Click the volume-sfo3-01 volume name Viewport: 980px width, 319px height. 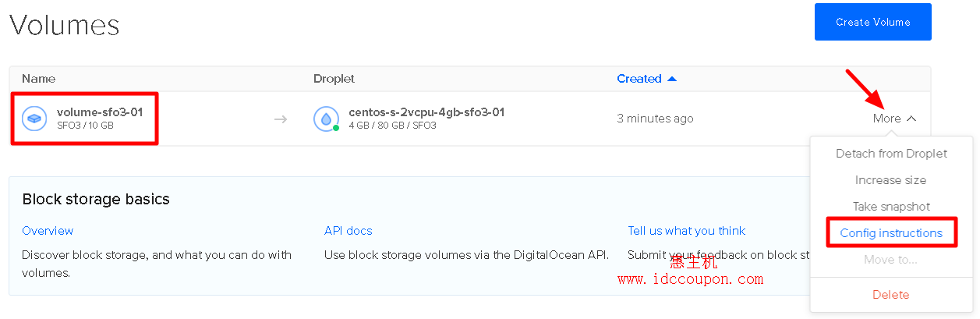click(100, 112)
